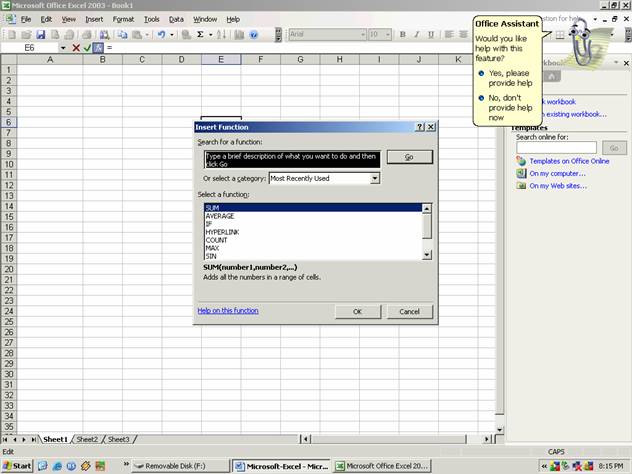Click the Borders toolbar icon
The width and height of the screenshot is (632, 474).
pyautogui.click(x=560, y=35)
